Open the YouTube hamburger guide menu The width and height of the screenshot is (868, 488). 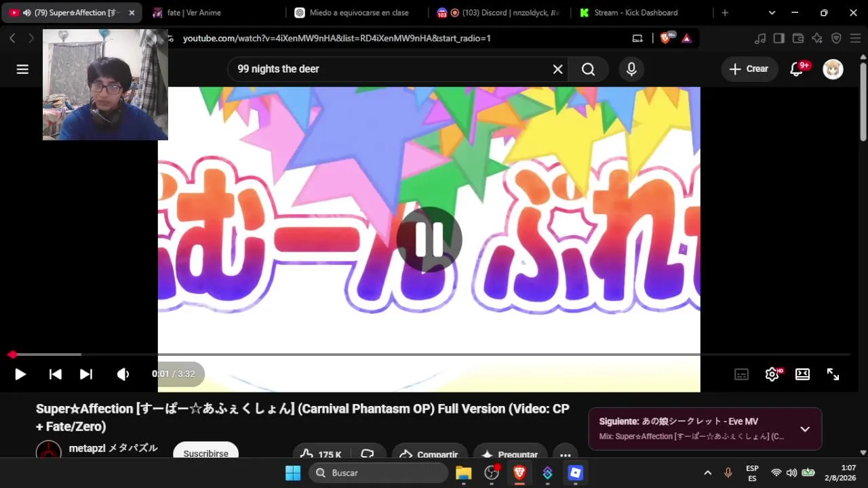point(22,69)
